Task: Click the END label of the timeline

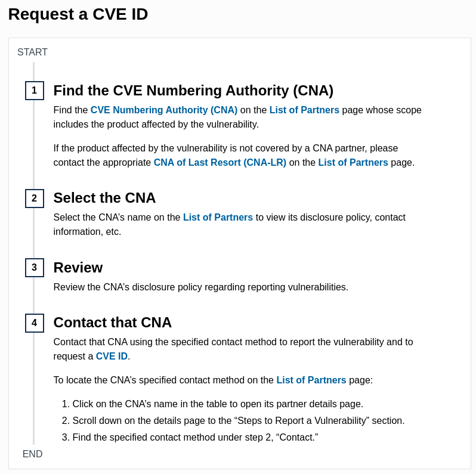Action: coord(32,454)
